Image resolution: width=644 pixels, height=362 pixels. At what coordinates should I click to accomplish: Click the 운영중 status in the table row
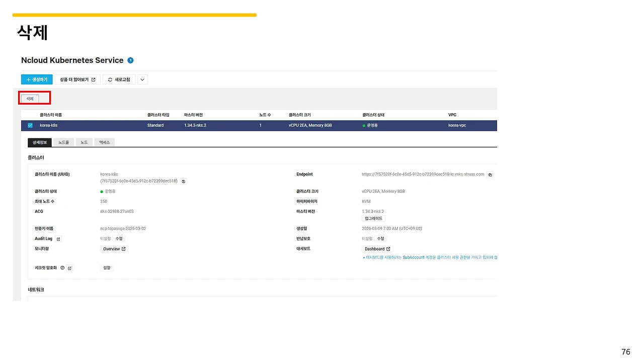(x=370, y=125)
